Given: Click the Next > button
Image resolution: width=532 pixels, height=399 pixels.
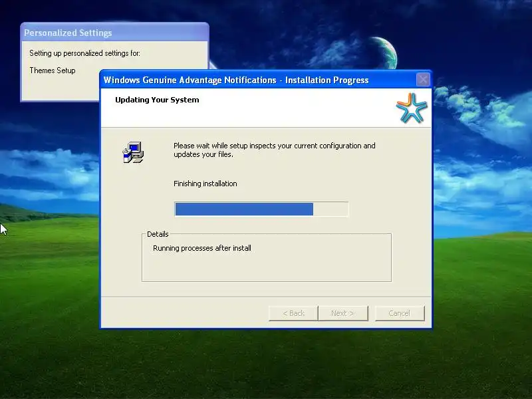Looking at the screenshot, I should pos(343,313).
